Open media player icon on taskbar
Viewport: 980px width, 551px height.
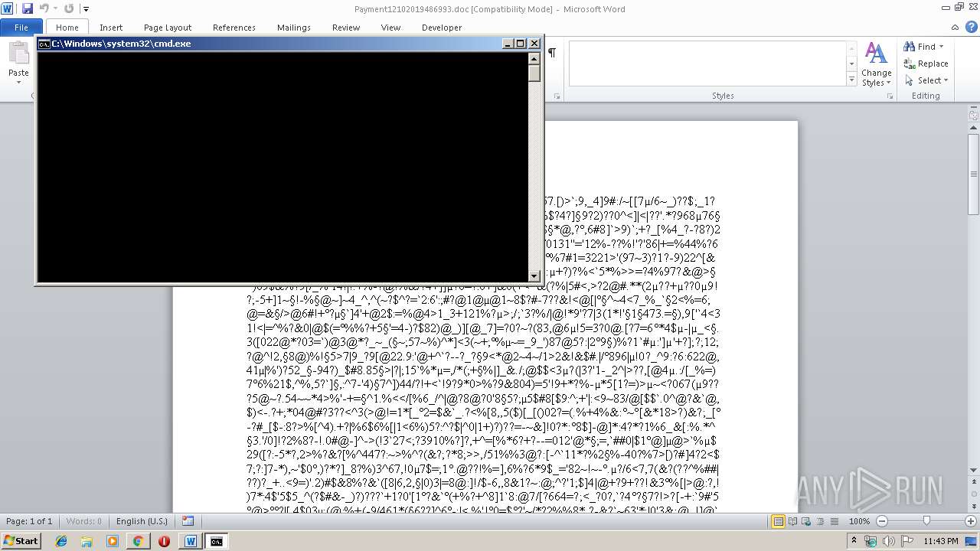tap(113, 541)
